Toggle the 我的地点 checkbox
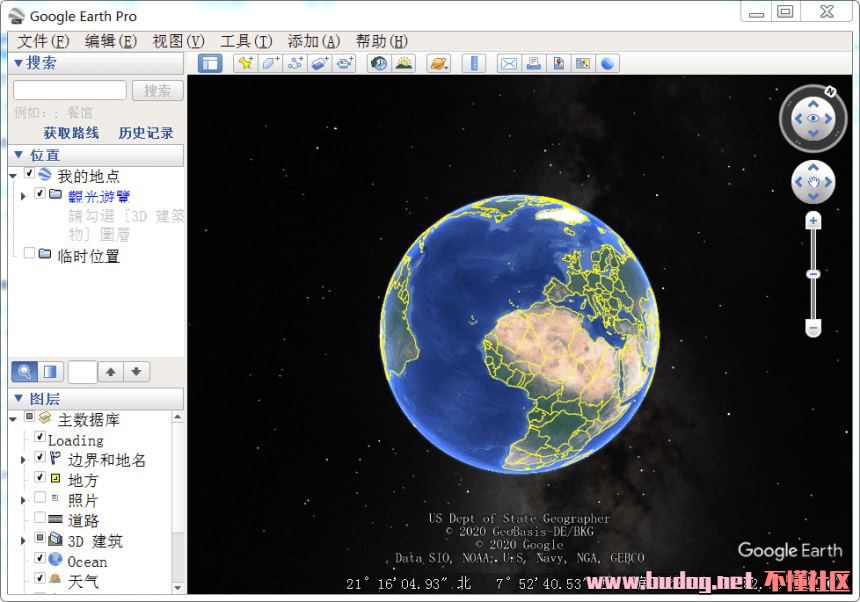Image resolution: width=860 pixels, height=602 pixels. coord(30,174)
